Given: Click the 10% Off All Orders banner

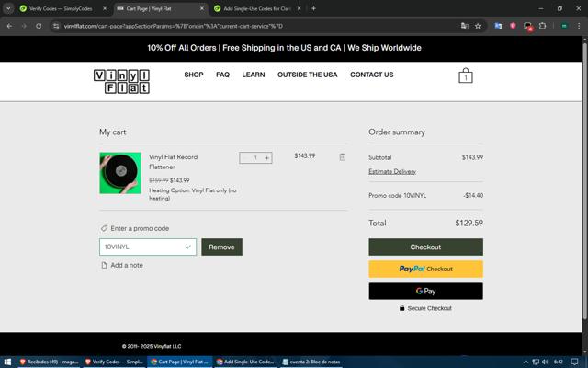Looking at the screenshot, I should click(x=284, y=48).
